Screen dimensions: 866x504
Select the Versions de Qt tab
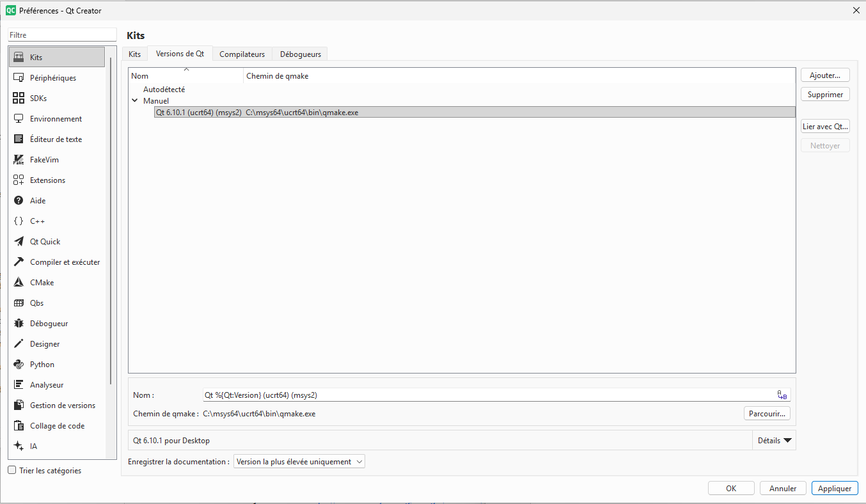click(180, 54)
